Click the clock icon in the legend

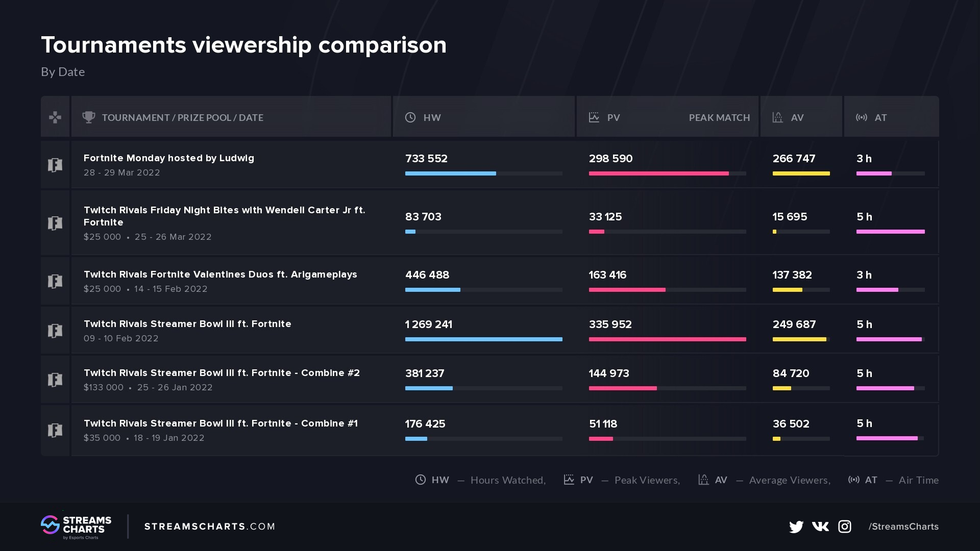click(421, 480)
